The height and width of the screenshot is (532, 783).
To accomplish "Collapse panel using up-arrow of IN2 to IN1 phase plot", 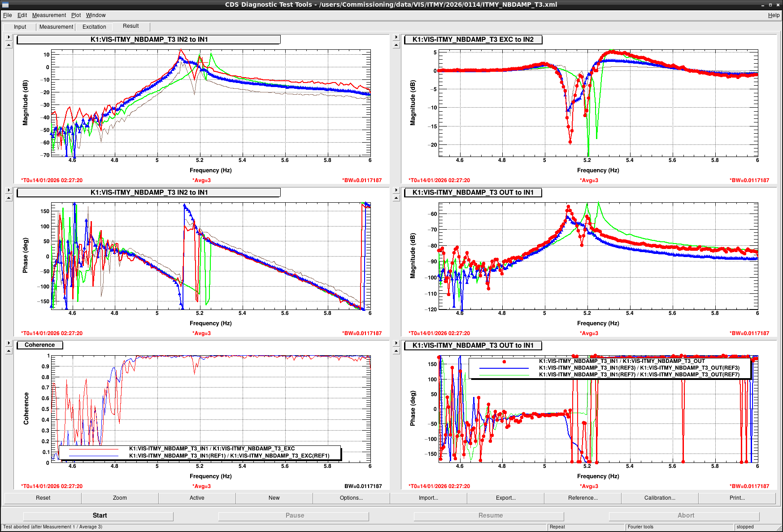I will pos(9,198).
